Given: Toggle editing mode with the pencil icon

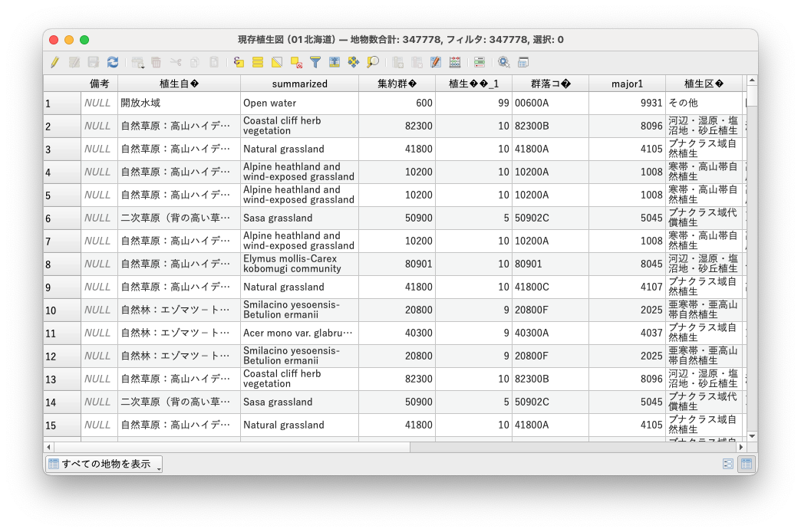Looking at the screenshot, I should click(54, 62).
